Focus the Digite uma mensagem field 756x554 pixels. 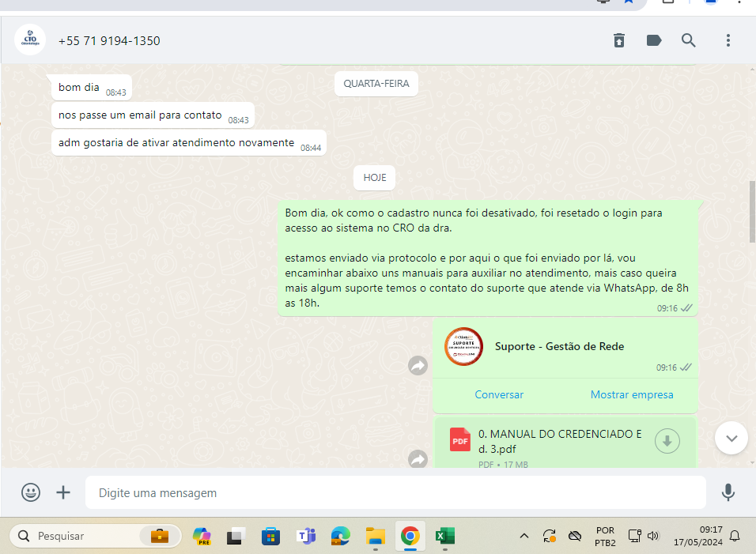(x=395, y=492)
